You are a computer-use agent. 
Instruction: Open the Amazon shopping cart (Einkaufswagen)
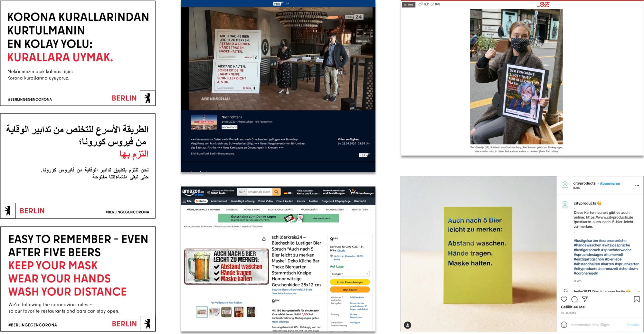(x=362, y=192)
